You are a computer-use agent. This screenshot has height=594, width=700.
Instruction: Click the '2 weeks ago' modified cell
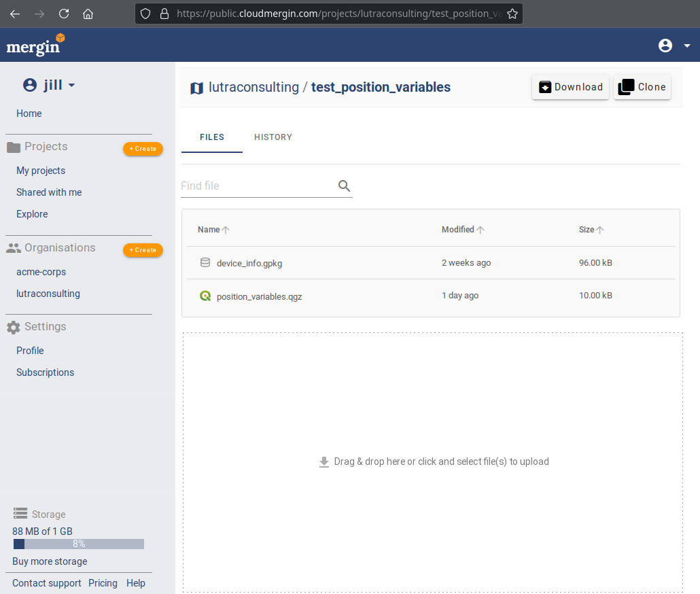click(466, 263)
